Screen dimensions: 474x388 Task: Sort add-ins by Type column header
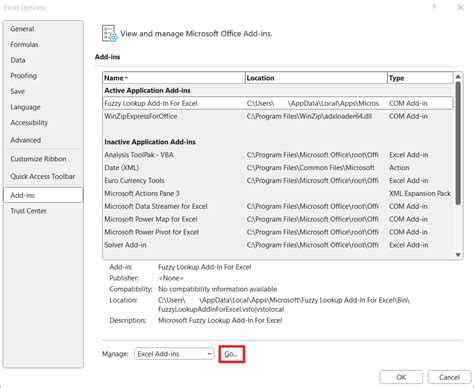(420, 78)
